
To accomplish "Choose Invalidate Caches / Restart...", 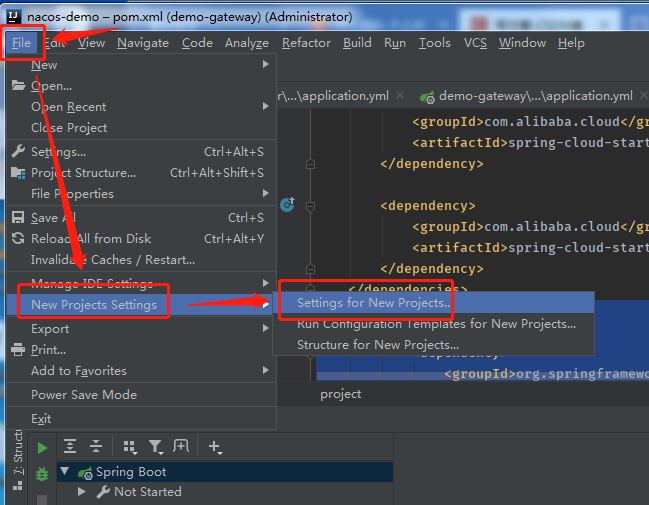I will pyautogui.click(x=142, y=260).
